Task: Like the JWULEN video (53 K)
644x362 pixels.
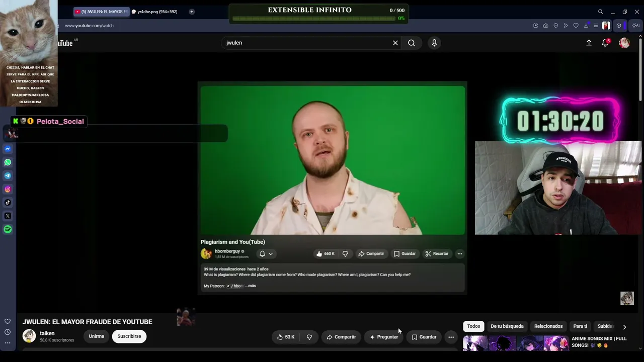Action: (286, 337)
